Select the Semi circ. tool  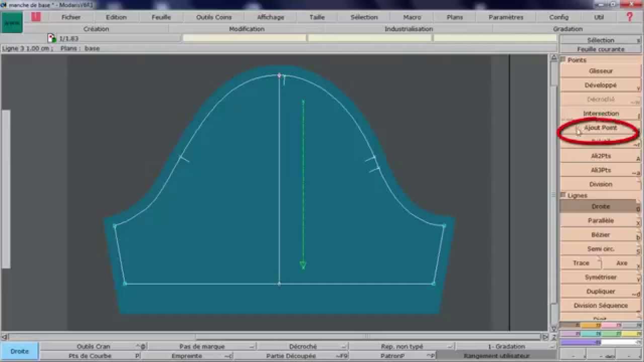pyautogui.click(x=601, y=249)
